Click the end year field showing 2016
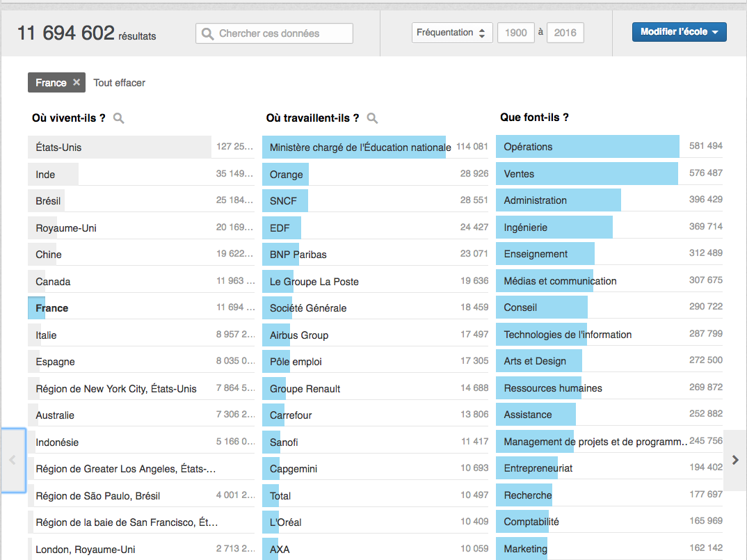The height and width of the screenshot is (560, 747). click(565, 33)
